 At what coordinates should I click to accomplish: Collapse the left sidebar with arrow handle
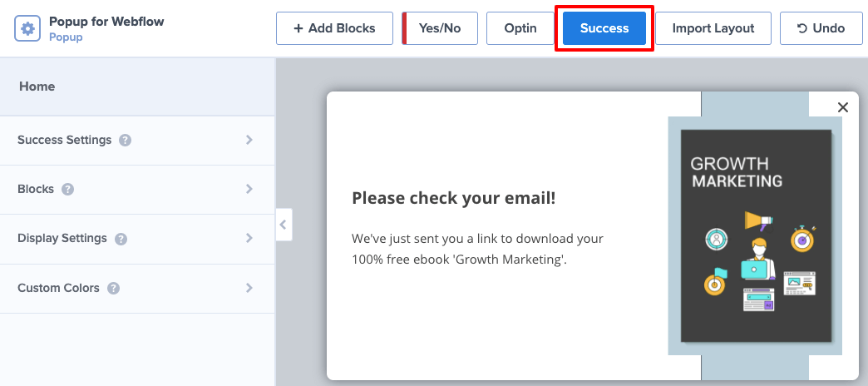(284, 224)
